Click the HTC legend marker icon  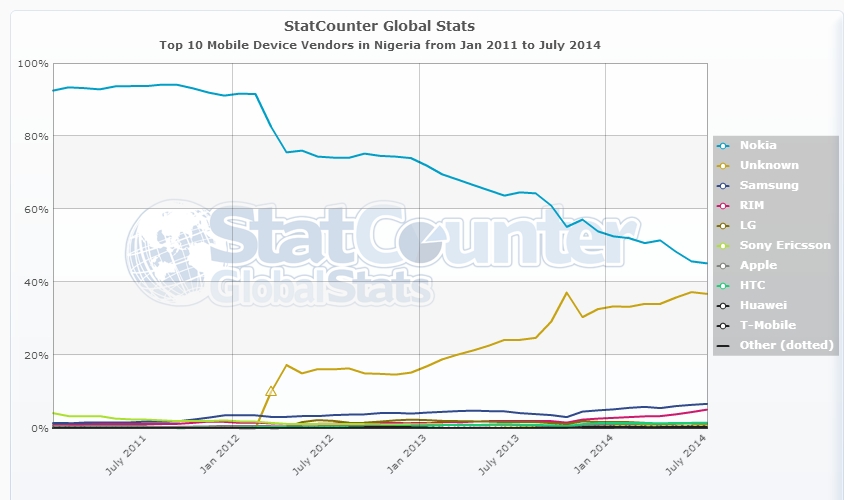(724, 285)
